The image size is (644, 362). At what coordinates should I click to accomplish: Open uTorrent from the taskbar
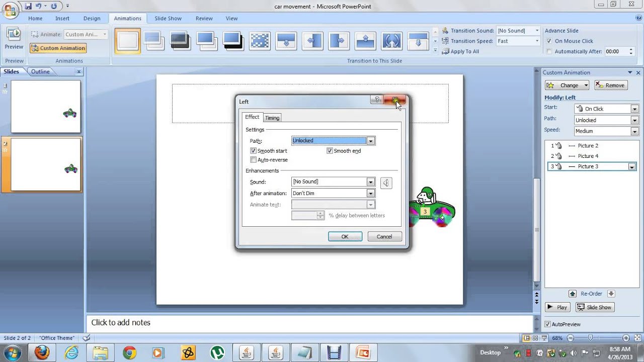tap(217, 352)
